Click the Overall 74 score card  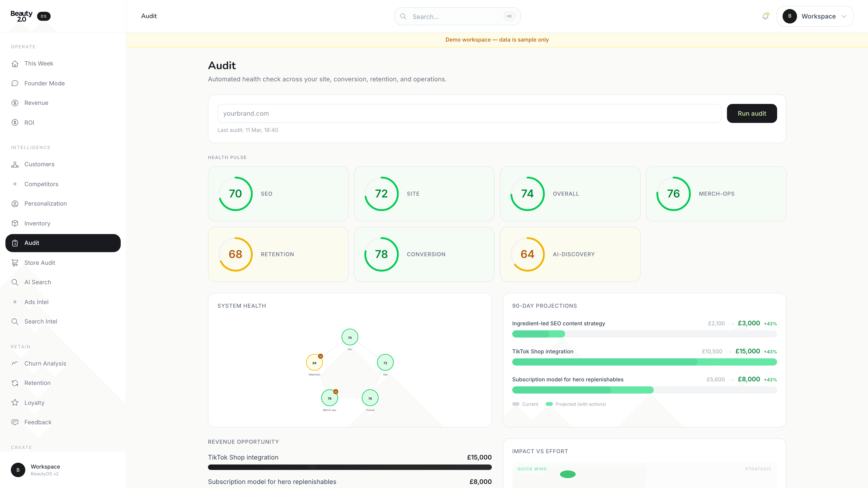[570, 194]
